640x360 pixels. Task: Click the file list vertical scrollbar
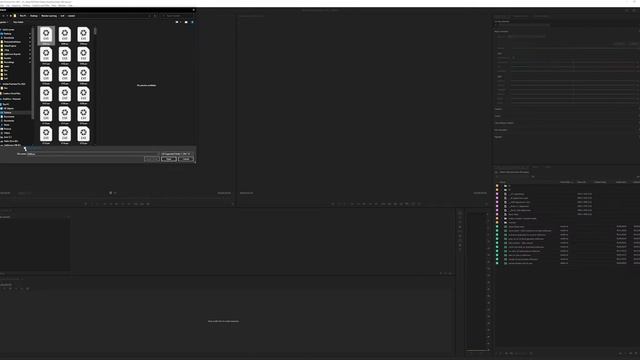95,31
